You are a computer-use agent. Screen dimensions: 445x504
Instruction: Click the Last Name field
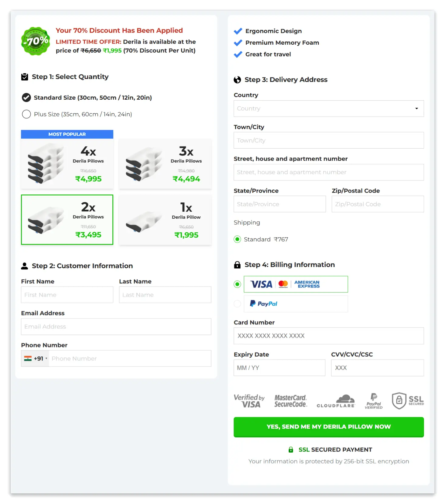click(x=165, y=295)
